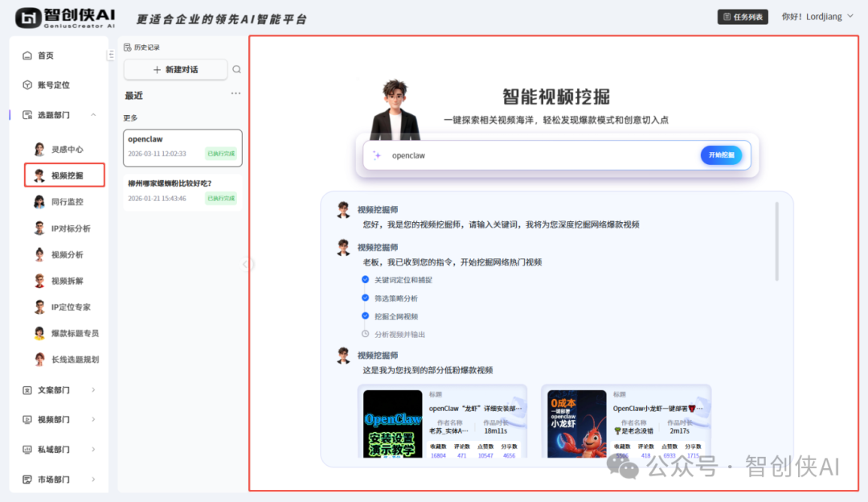Expand the 文案部门 chevron
The height and width of the screenshot is (502, 868).
click(93, 390)
